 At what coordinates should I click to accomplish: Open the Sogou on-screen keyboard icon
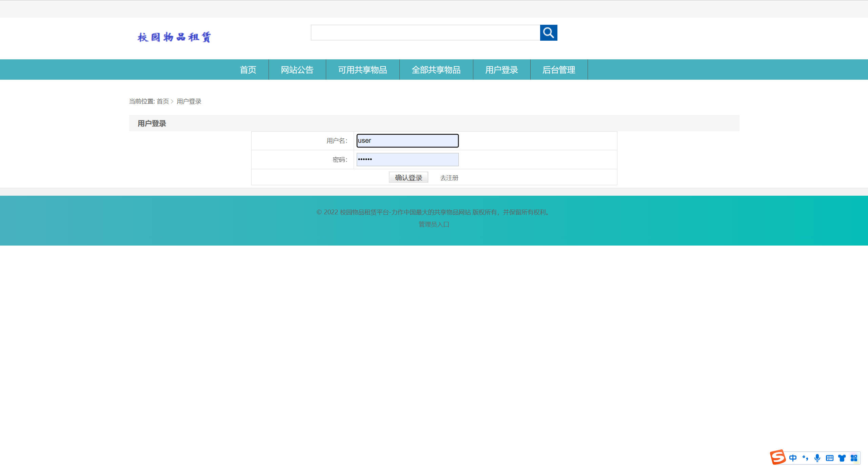click(830, 458)
